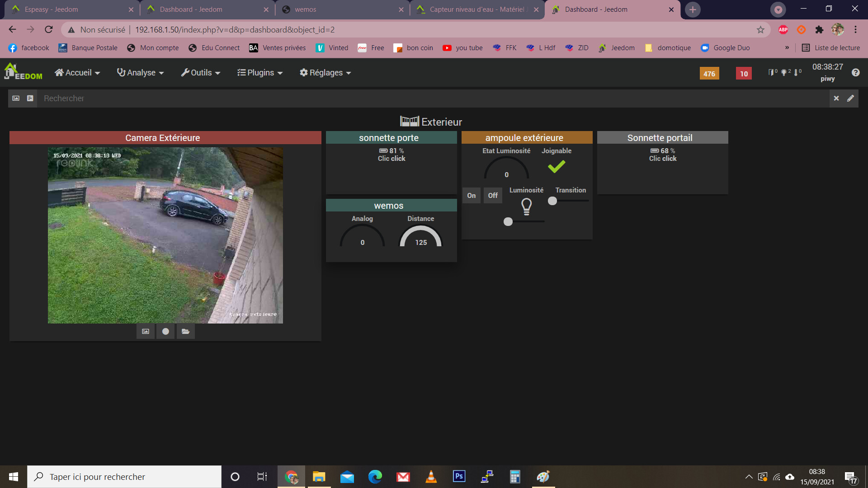The width and height of the screenshot is (868, 488).
Task: Click the pencil edit dashboard icon
Action: click(850, 98)
